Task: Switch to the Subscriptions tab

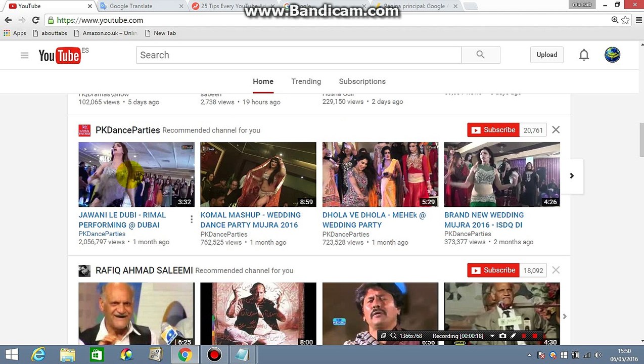Action: point(362,81)
